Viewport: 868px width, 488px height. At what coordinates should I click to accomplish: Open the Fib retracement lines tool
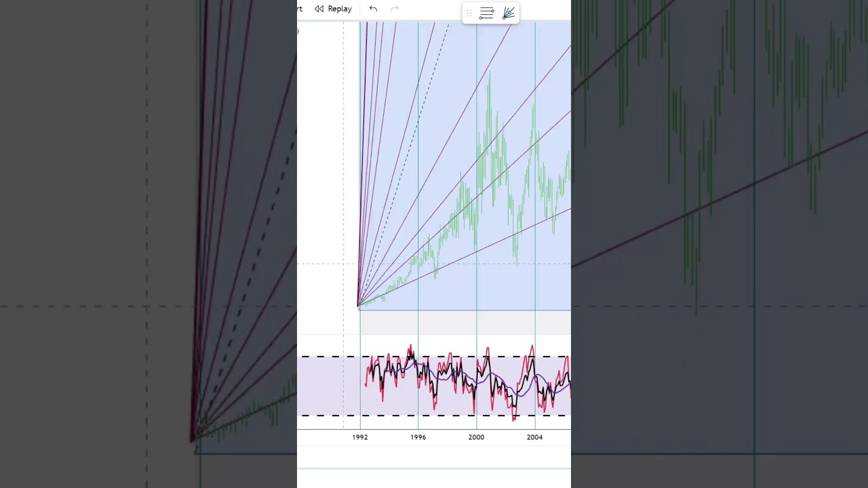point(486,13)
